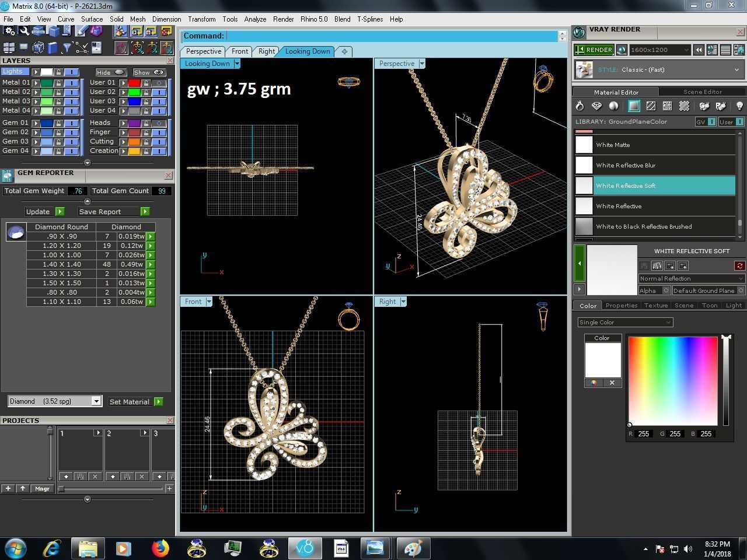Open the Right viewport menu arrow
Viewport: 747px width, 560px height.
(403, 302)
